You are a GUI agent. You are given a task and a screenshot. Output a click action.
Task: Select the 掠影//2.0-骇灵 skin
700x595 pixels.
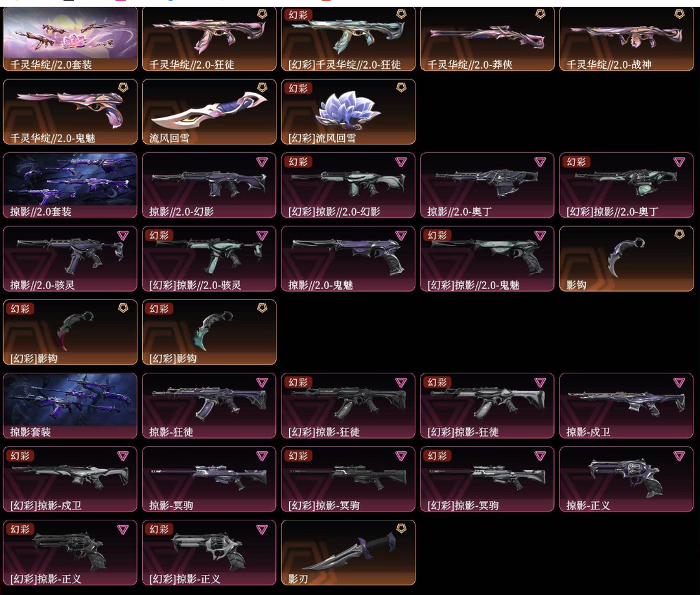(x=70, y=259)
